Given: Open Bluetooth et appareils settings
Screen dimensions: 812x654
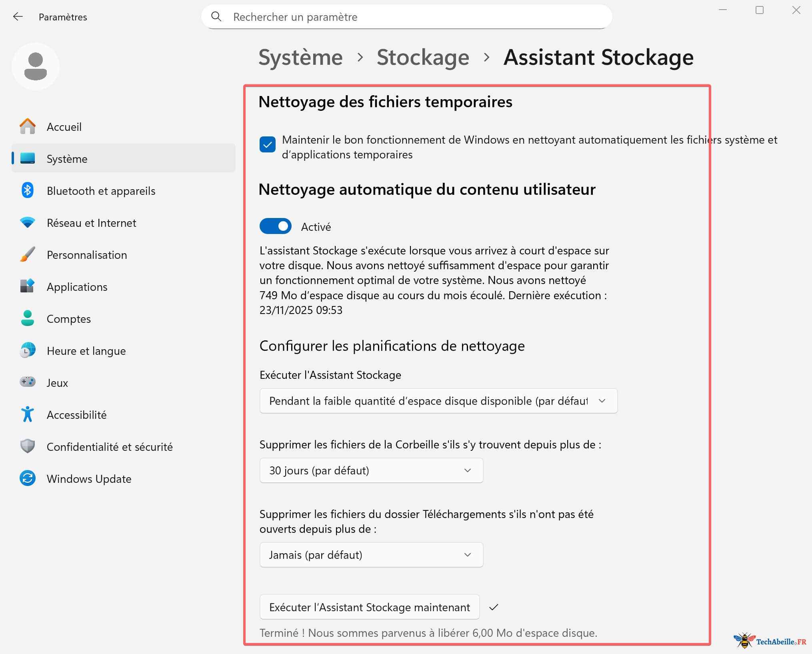Looking at the screenshot, I should click(x=101, y=191).
